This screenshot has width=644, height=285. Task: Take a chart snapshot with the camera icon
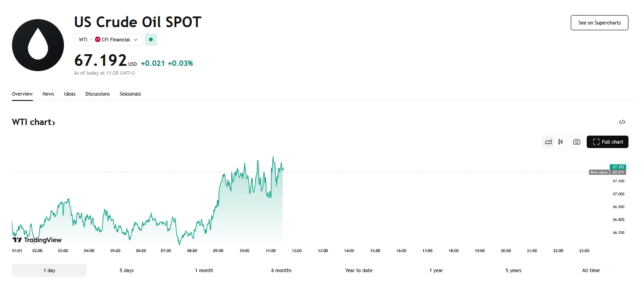576,141
